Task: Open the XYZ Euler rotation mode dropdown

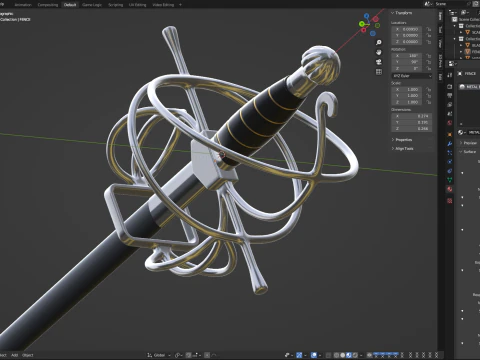Action: click(x=412, y=76)
